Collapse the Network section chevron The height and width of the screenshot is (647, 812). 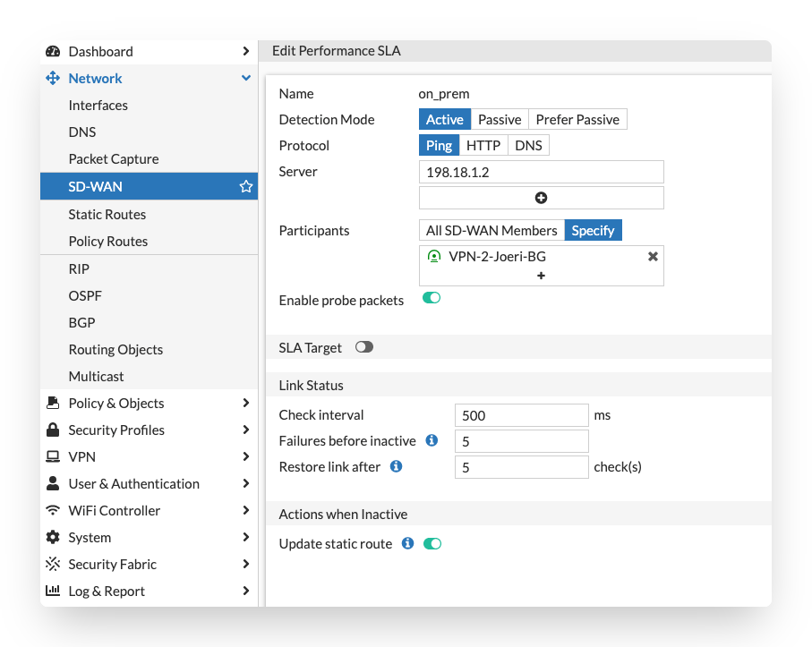click(x=245, y=79)
